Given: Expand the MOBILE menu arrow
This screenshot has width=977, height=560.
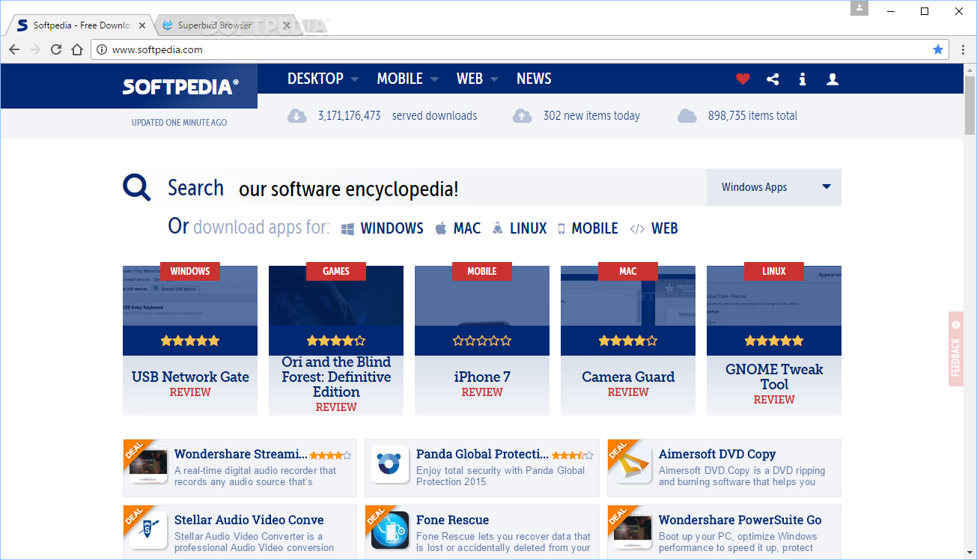Looking at the screenshot, I should click(x=433, y=79).
